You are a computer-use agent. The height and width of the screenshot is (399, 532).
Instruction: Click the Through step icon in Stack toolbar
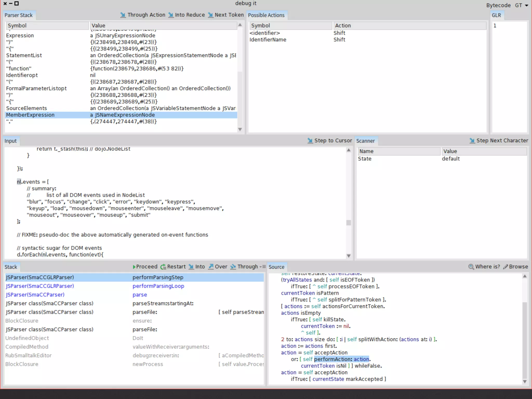pos(233,267)
